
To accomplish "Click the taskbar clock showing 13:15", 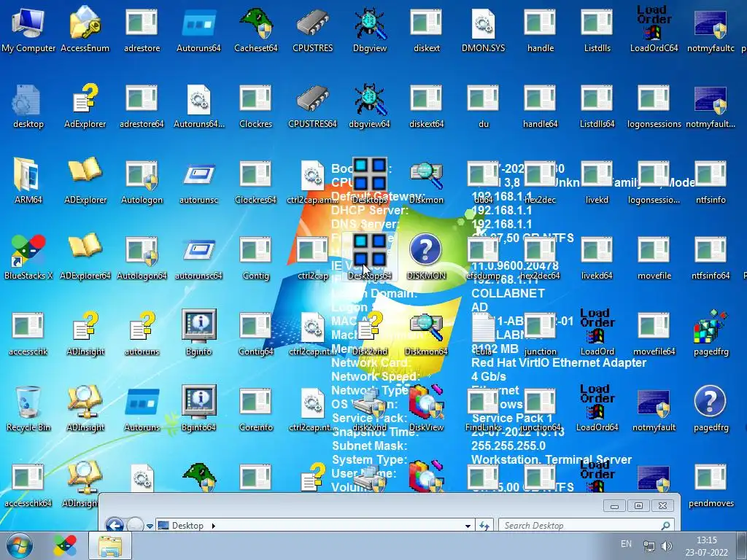I will click(706, 545).
